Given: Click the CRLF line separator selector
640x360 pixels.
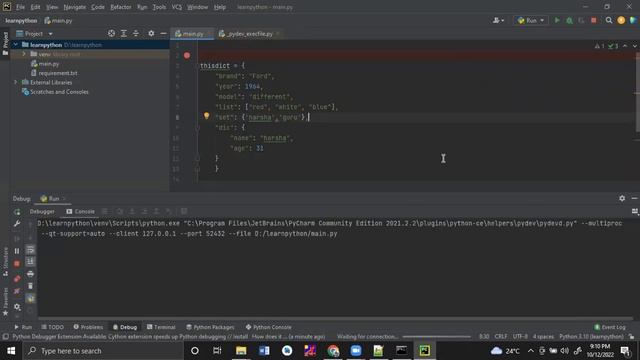Looking at the screenshot, I should tap(501, 336).
